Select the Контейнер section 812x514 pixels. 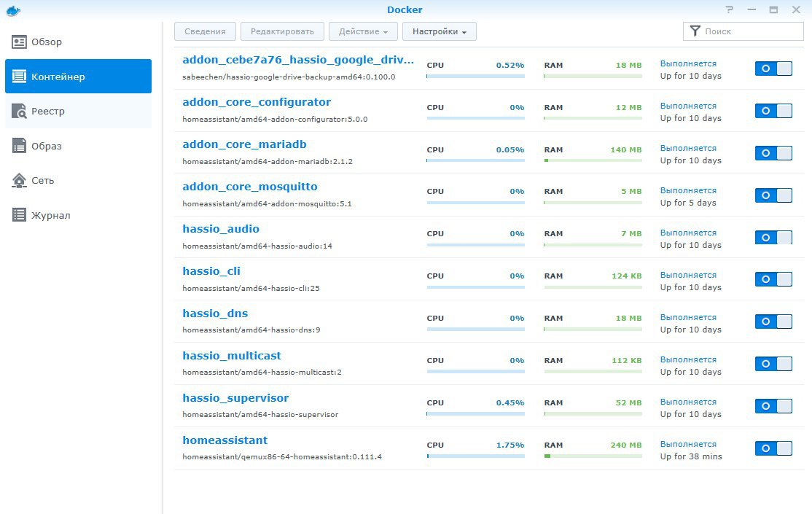(78, 76)
